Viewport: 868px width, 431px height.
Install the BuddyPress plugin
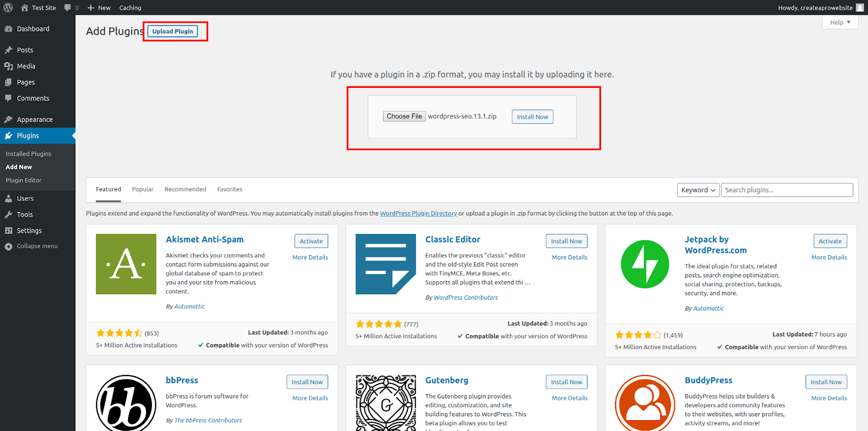[x=826, y=382]
